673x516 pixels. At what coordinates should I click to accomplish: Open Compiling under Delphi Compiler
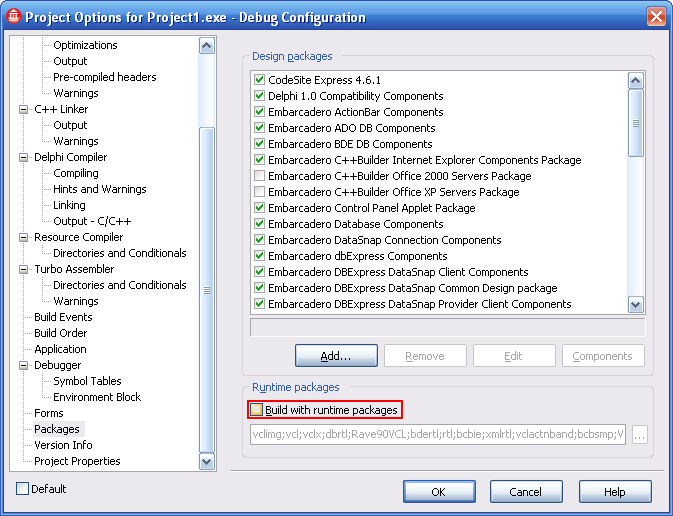coord(76,173)
